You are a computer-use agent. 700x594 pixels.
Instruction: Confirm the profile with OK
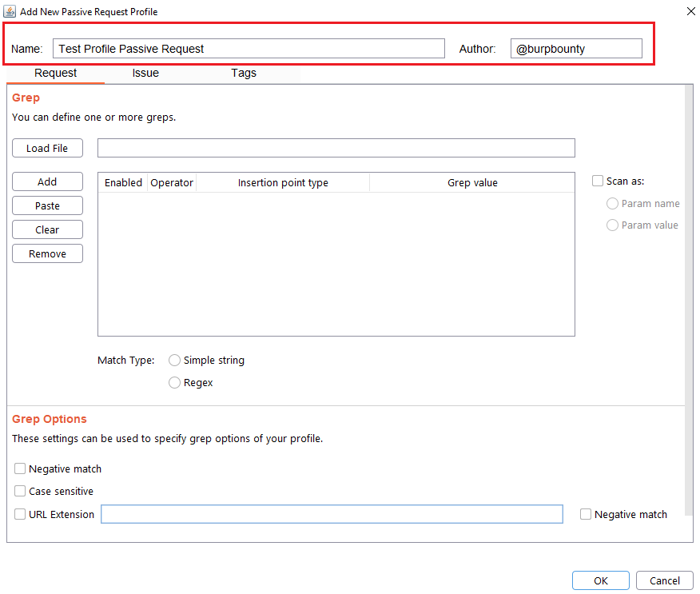(x=600, y=580)
